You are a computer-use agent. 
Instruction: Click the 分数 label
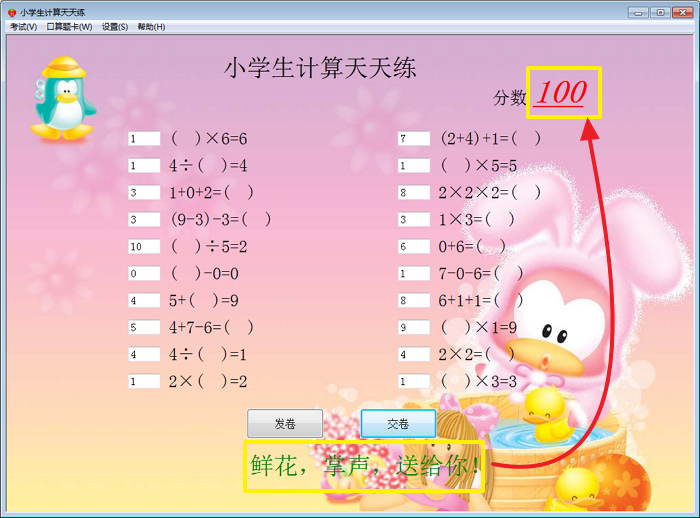[x=509, y=97]
